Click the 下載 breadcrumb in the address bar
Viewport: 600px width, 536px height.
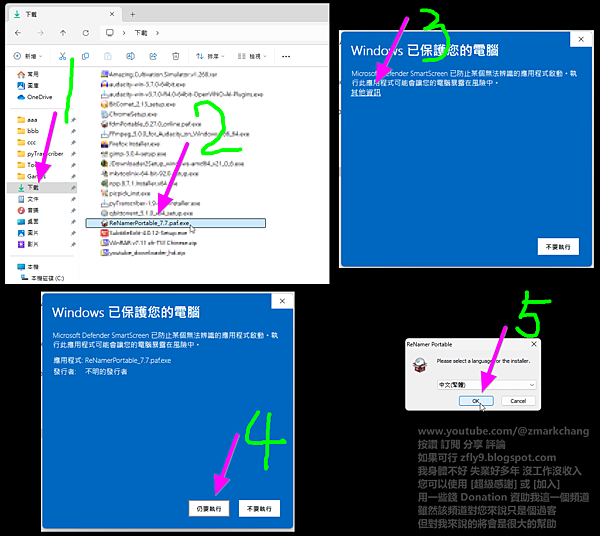141,33
